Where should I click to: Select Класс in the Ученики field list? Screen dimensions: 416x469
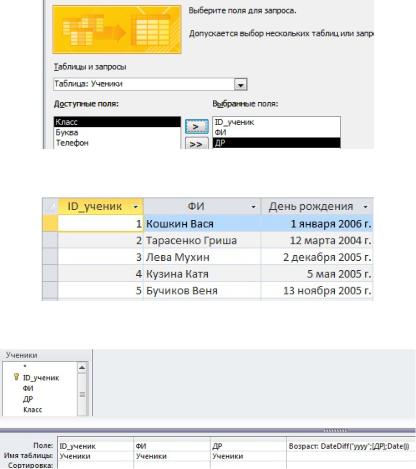(x=33, y=410)
